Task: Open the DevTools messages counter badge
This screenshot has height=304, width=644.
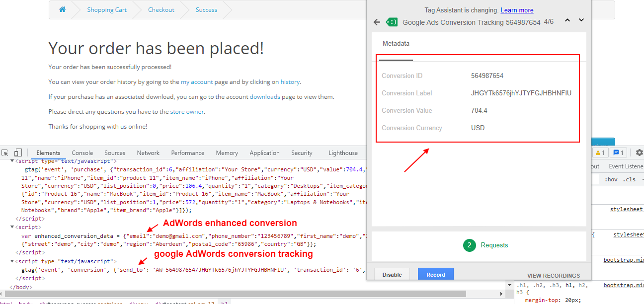Action: pos(619,153)
